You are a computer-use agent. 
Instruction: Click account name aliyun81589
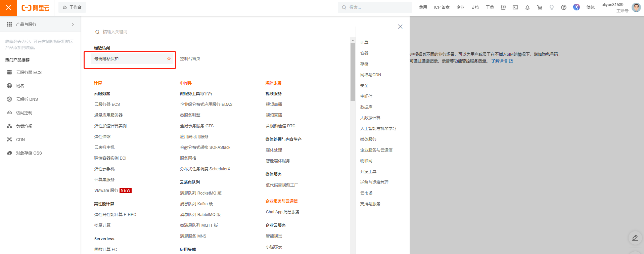tap(614, 5)
